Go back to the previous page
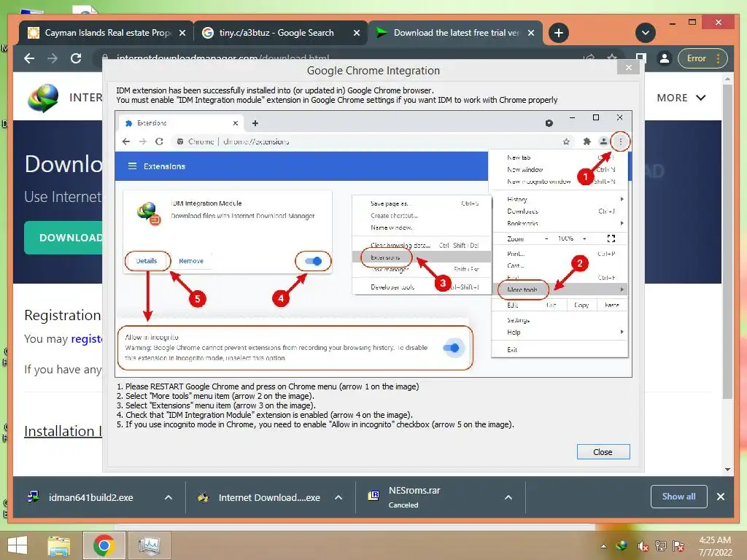The width and height of the screenshot is (747, 560). click(x=29, y=58)
